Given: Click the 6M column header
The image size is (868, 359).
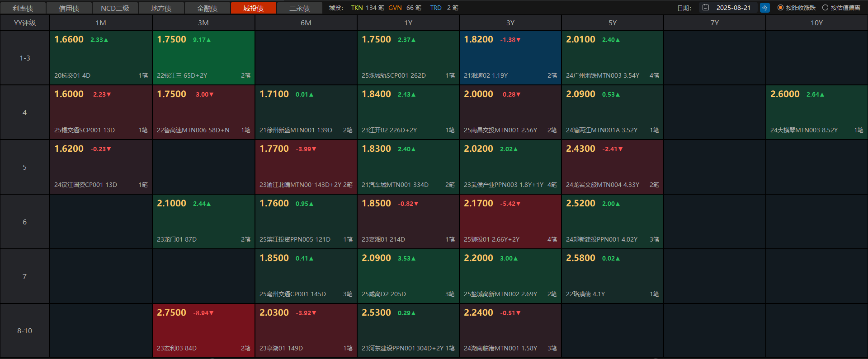Looking at the screenshot, I should pyautogui.click(x=306, y=23).
